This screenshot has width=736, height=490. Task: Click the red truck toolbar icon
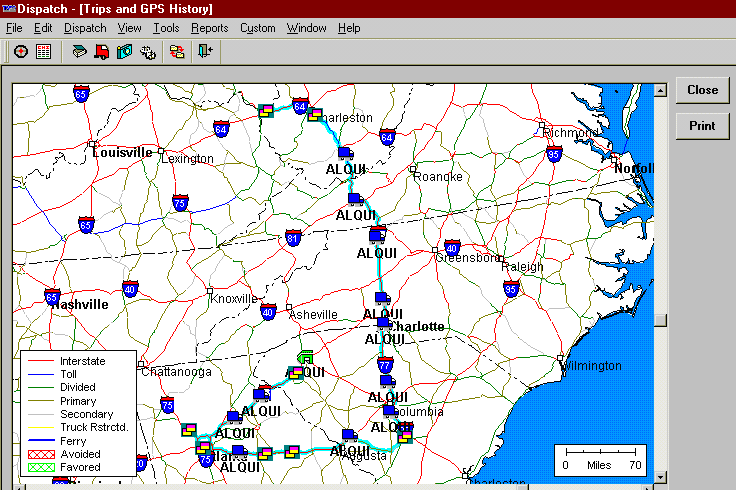point(101,51)
